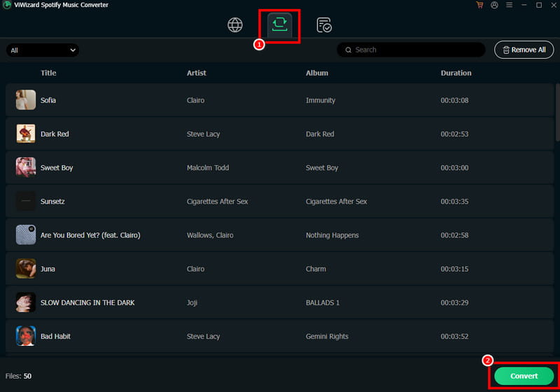Click artist Joji
This screenshot has height=392, width=560.
[x=192, y=302]
